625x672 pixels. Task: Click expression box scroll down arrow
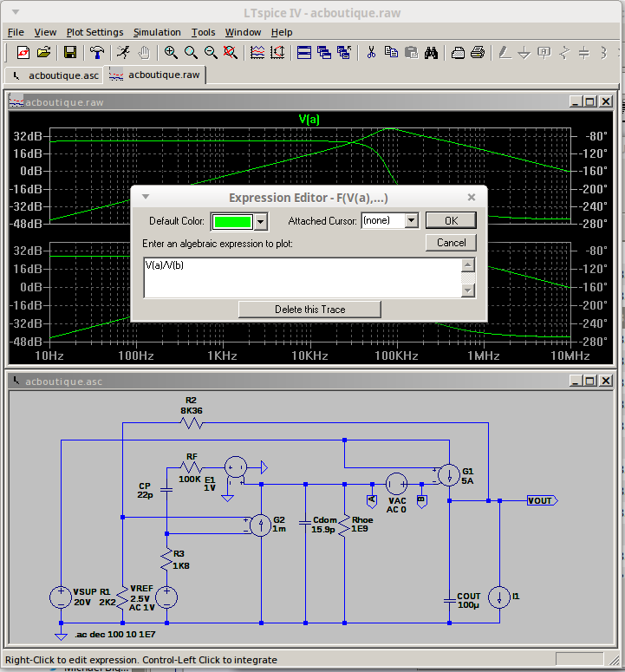click(x=468, y=290)
